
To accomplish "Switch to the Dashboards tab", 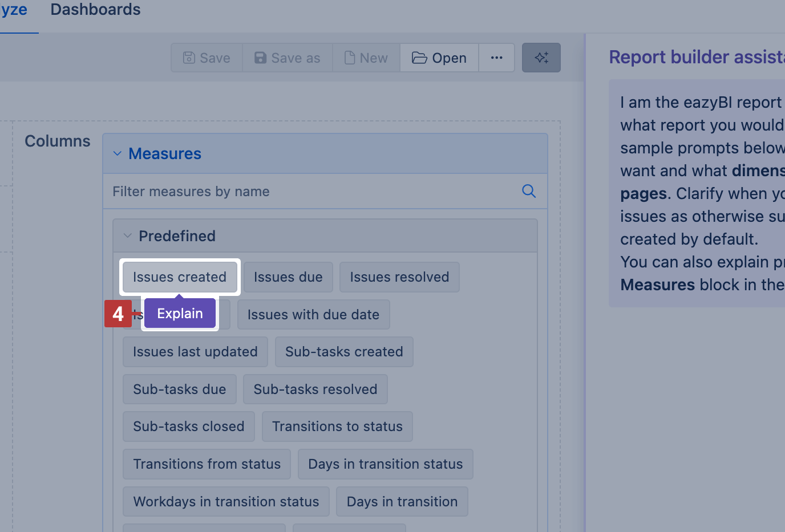I will click(95, 9).
